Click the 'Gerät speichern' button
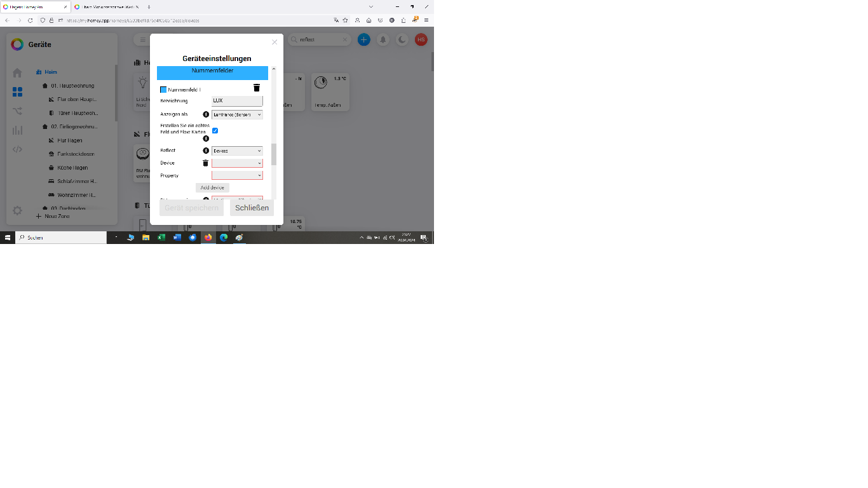 coord(191,208)
